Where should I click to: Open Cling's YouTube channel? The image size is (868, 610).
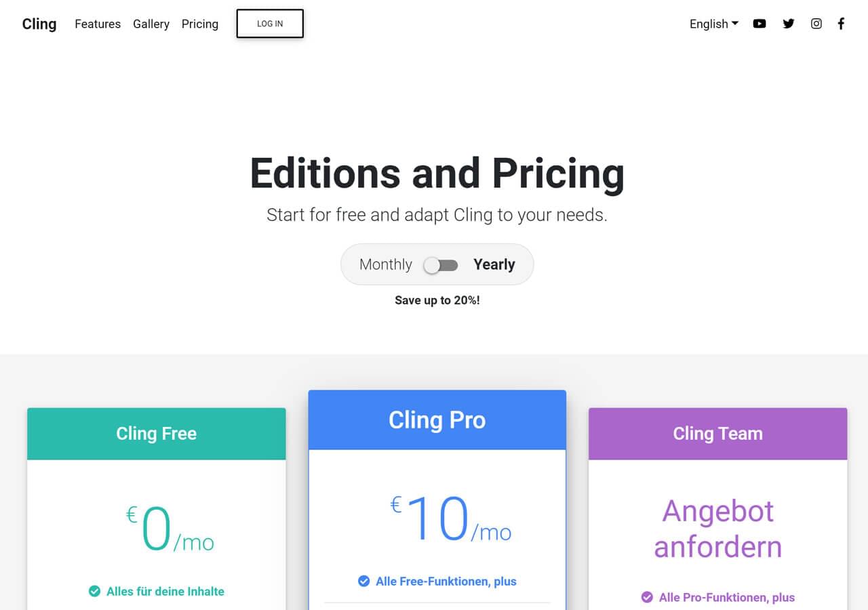[x=759, y=23]
